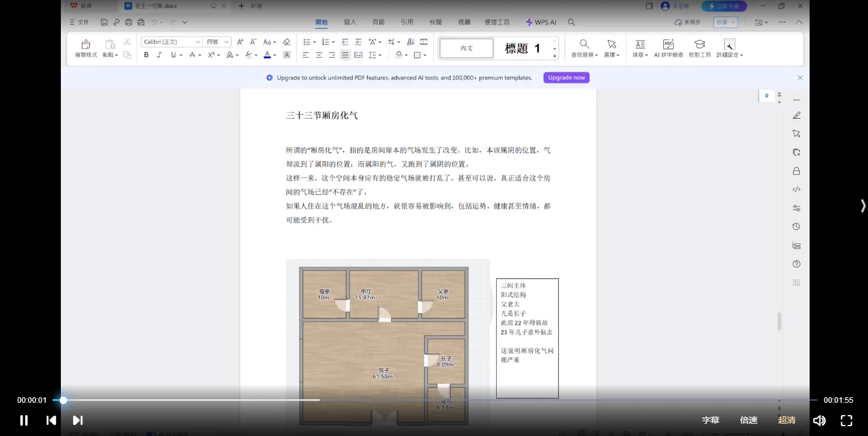Click the Clear Formatting eraser icon
868x436 pixels.
(x=286, y=42)
